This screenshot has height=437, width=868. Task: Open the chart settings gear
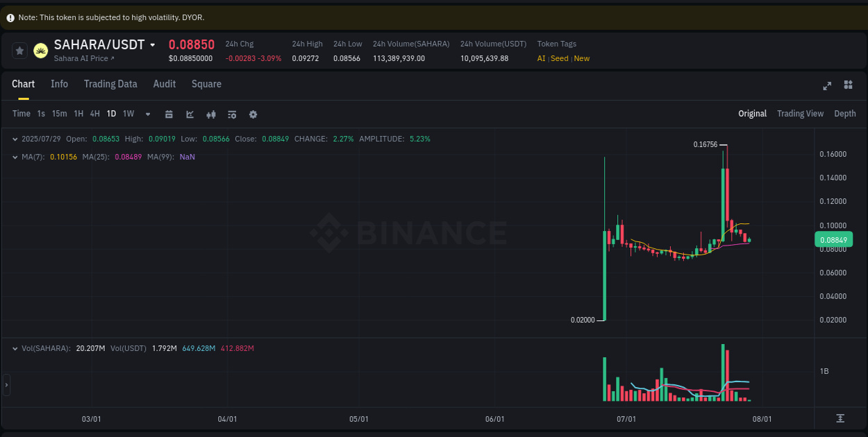pyautogui.click(x=253, y=114)
